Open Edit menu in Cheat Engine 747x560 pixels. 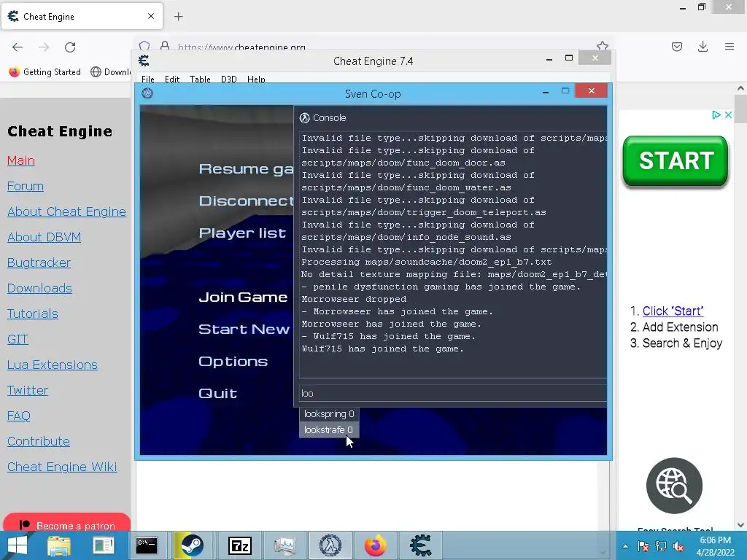pyautogui.click(x=172, y=79)
